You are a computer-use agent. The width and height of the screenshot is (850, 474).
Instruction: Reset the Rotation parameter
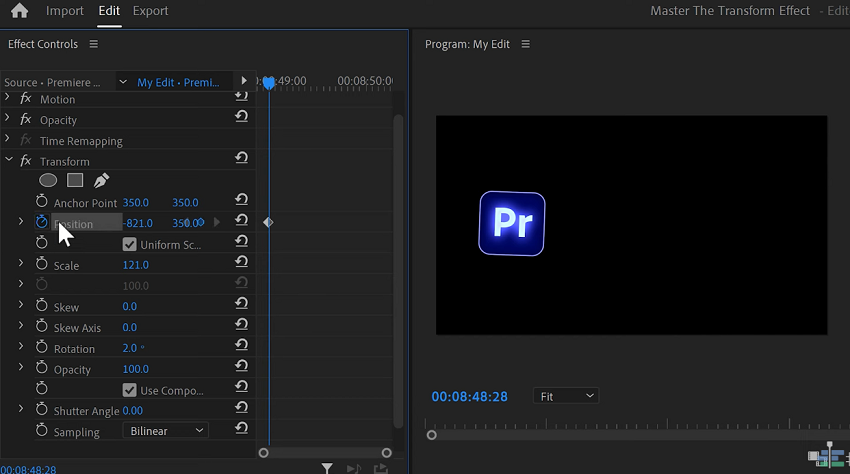click(x=241, y=344)
